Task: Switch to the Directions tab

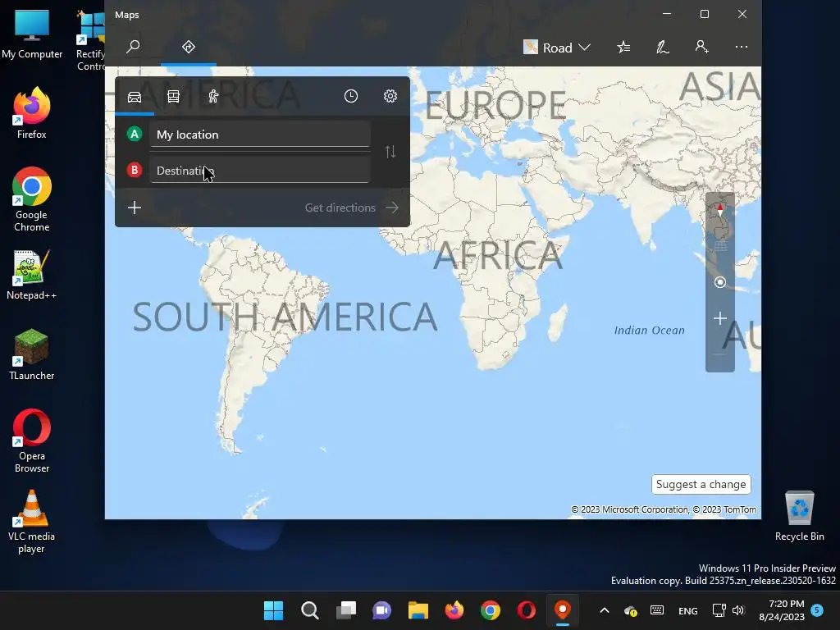Action: (x=189, y=47)
